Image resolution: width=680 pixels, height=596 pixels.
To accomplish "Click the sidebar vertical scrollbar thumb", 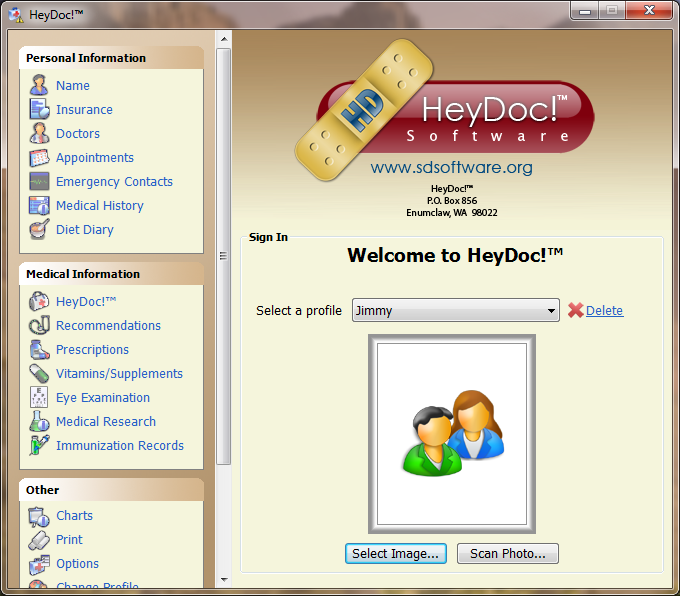I will click(224, 256).
